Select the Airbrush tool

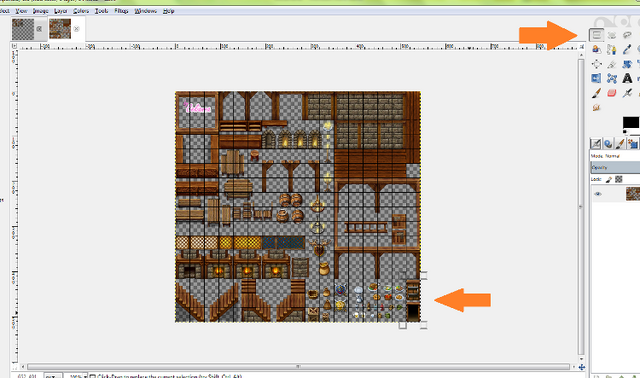(627, 93)
